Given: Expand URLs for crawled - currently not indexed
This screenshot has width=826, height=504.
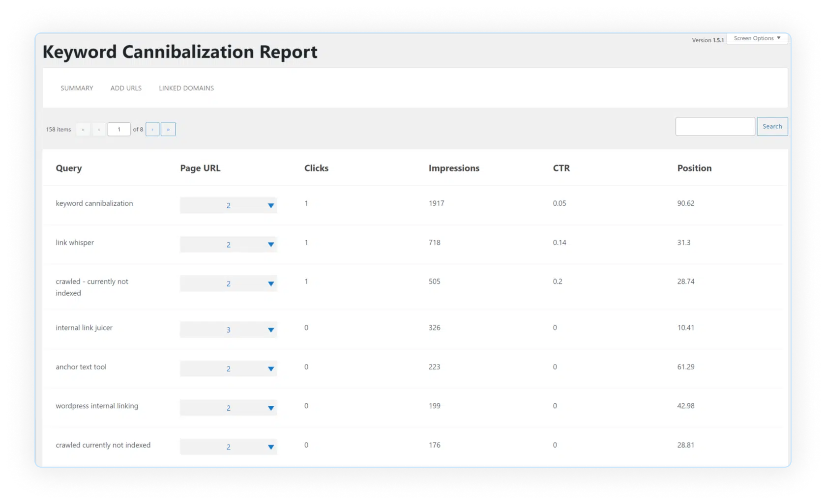Looking at the screenshot, I should pos(270,283).
